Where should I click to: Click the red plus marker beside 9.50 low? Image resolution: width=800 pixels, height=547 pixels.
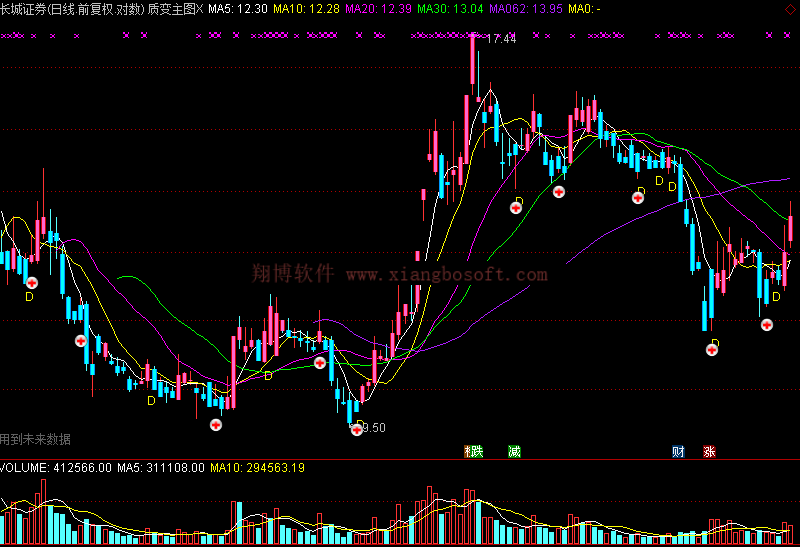356,430
